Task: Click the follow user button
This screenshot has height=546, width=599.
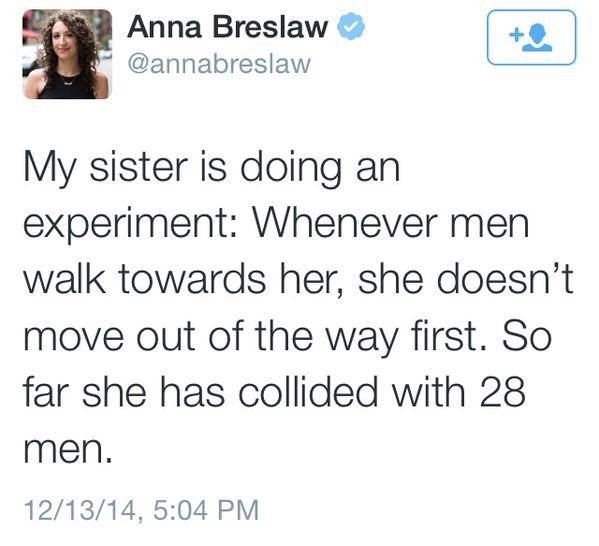Action: point(531,37)
